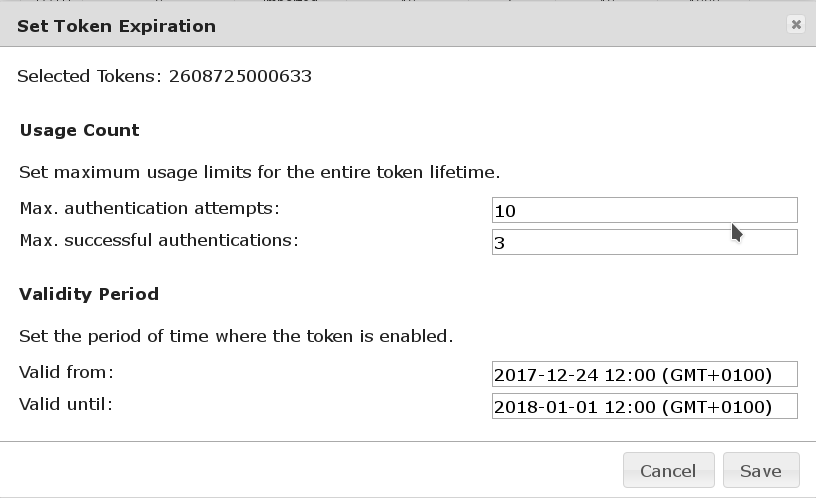Click empty title bar area beside the title

click(x=500, y=26)
